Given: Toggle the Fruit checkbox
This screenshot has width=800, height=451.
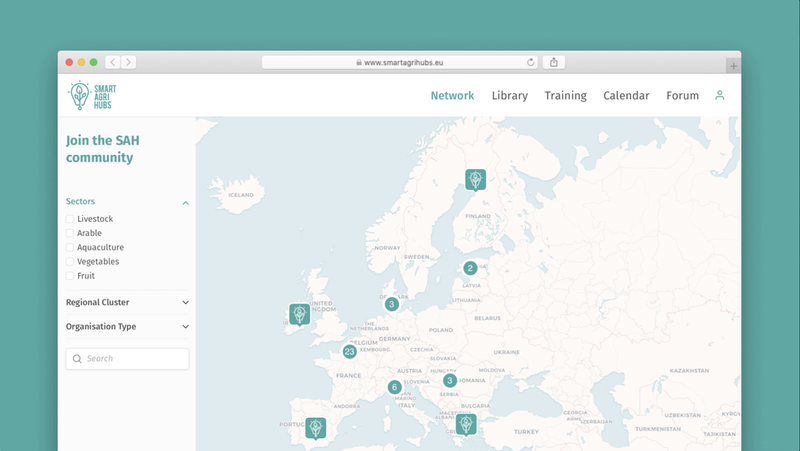Looking at the screenshot, I should pos(70,276).
